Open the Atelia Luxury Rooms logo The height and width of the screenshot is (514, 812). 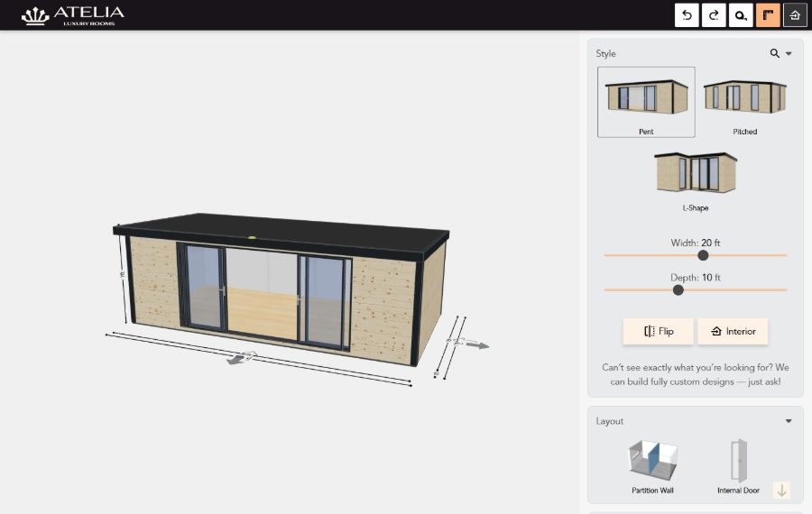click(73, 15)
